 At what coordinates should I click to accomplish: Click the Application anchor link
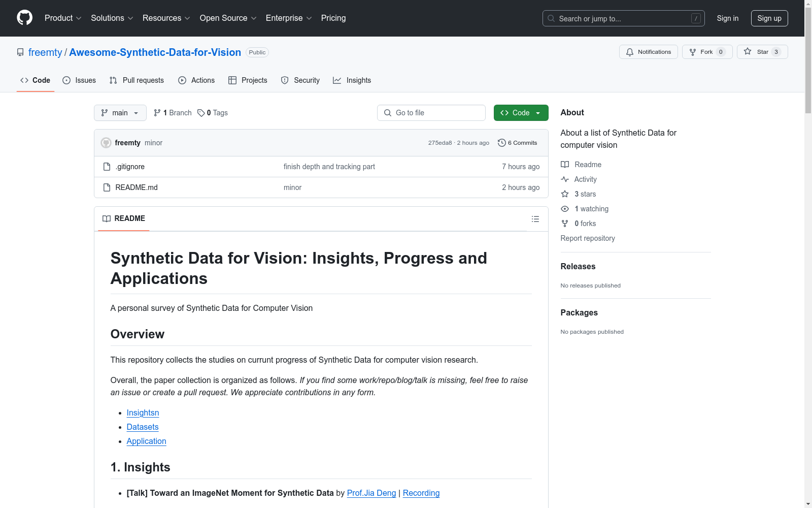coord(146,441)
